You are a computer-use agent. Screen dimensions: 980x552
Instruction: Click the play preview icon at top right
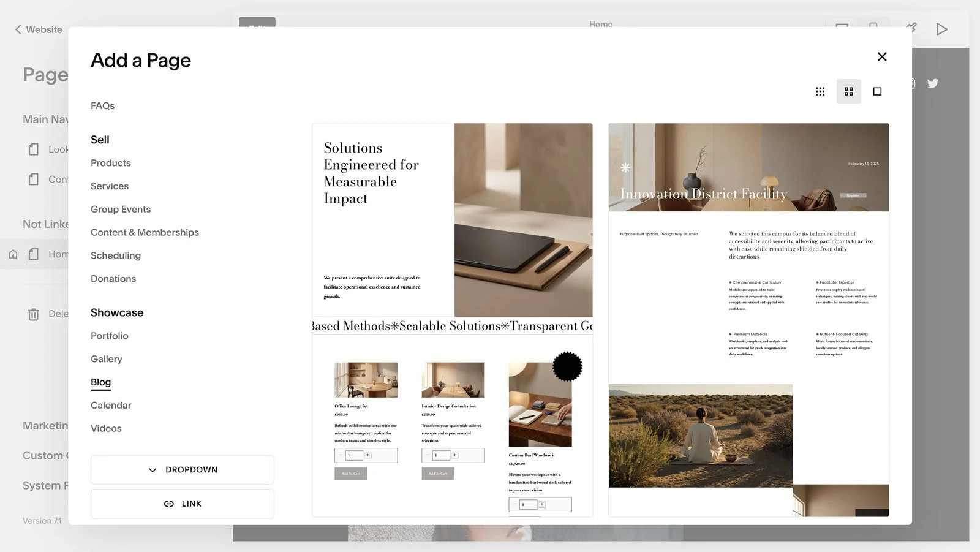point(941,29)
